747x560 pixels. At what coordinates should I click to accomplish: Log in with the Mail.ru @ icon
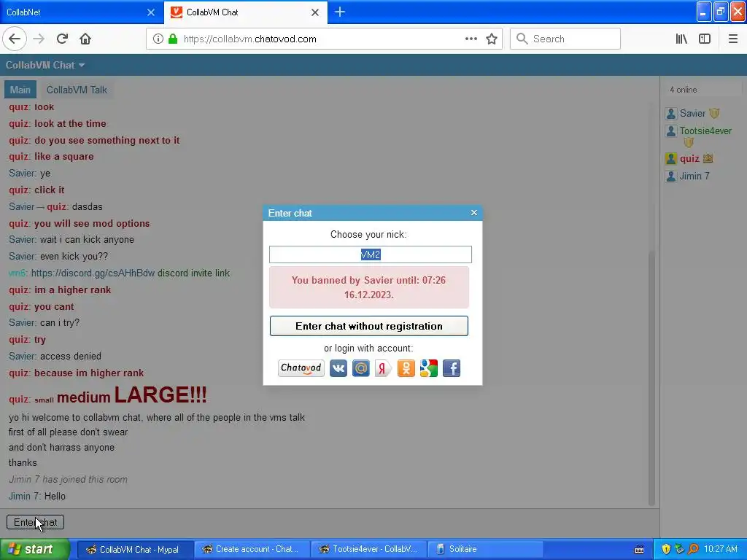pyautogui.click(x=360, y=368)
